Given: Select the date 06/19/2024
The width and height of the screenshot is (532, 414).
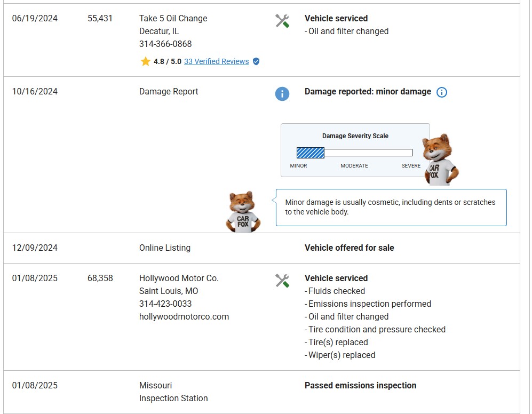Looking at the screenshot, I should (35, 18).
